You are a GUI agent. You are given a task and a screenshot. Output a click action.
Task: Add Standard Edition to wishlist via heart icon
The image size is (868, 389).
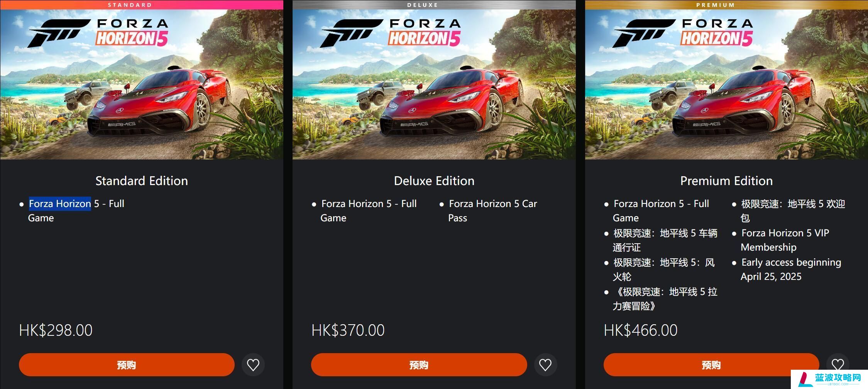pos(253,365)
